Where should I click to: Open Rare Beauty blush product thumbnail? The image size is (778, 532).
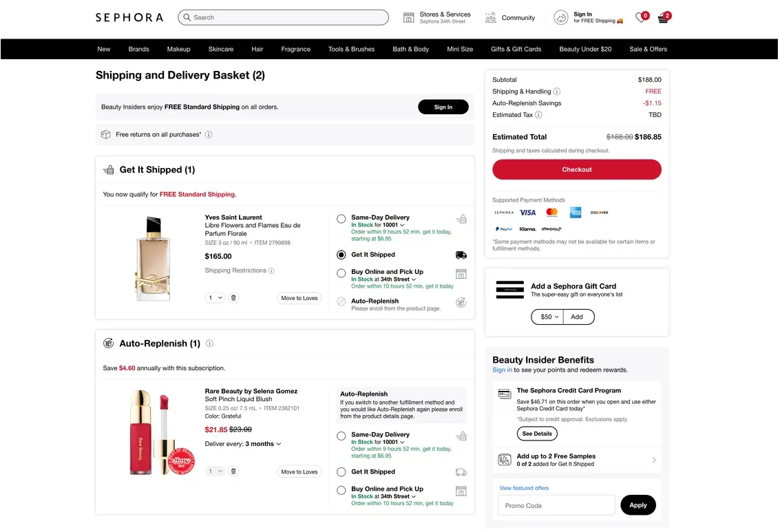click(x=162, y=432)
